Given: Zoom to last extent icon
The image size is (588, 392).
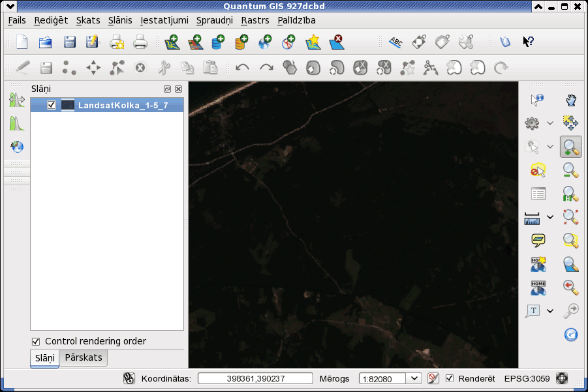Looking at the screenshot, I should [571, 288].
